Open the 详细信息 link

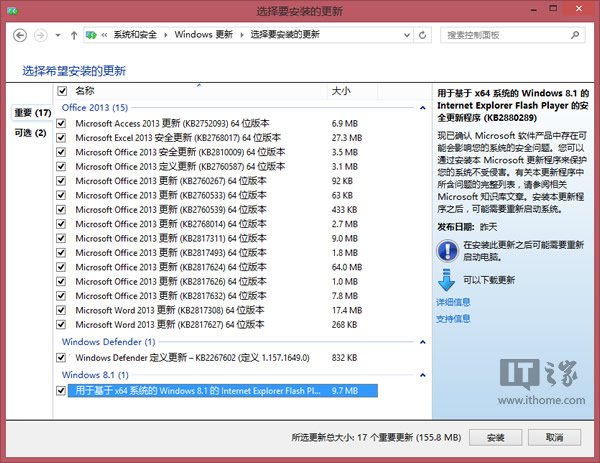453,302
